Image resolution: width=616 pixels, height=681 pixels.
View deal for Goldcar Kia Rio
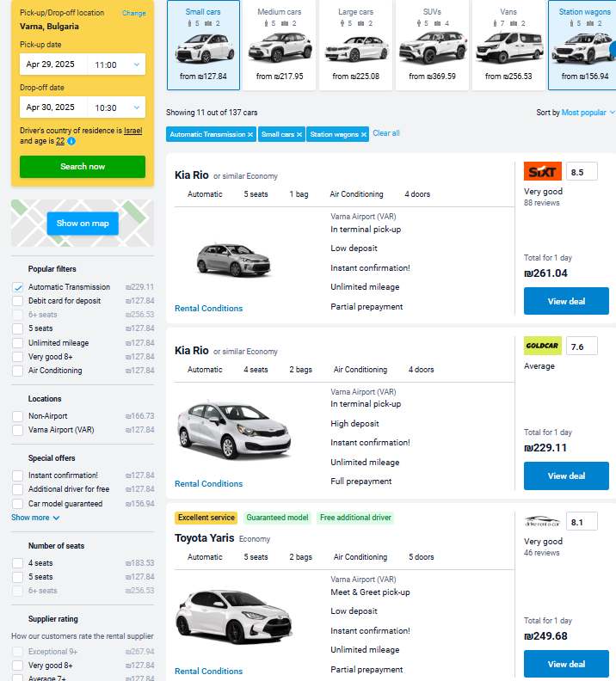click(x=566, y=476)
